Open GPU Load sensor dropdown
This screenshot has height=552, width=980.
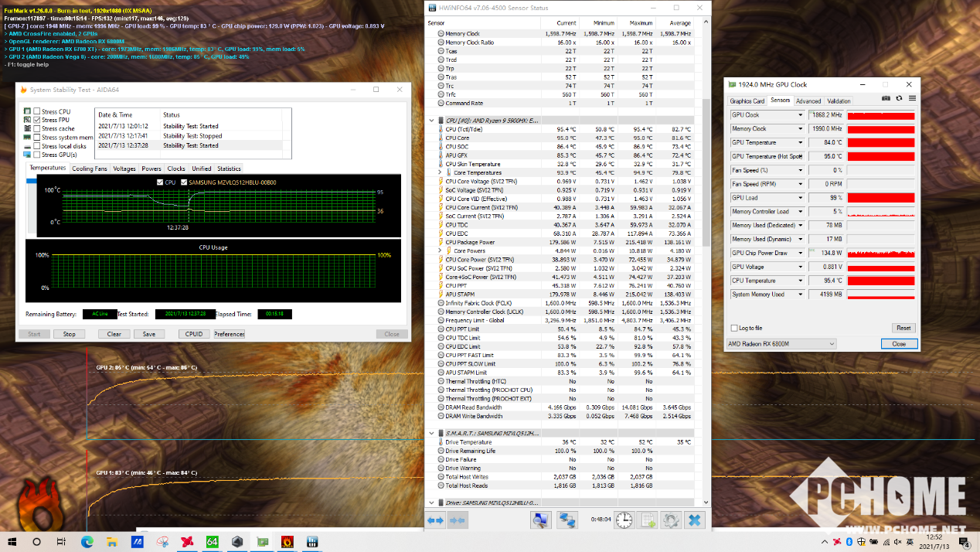(x=801, y=198)
